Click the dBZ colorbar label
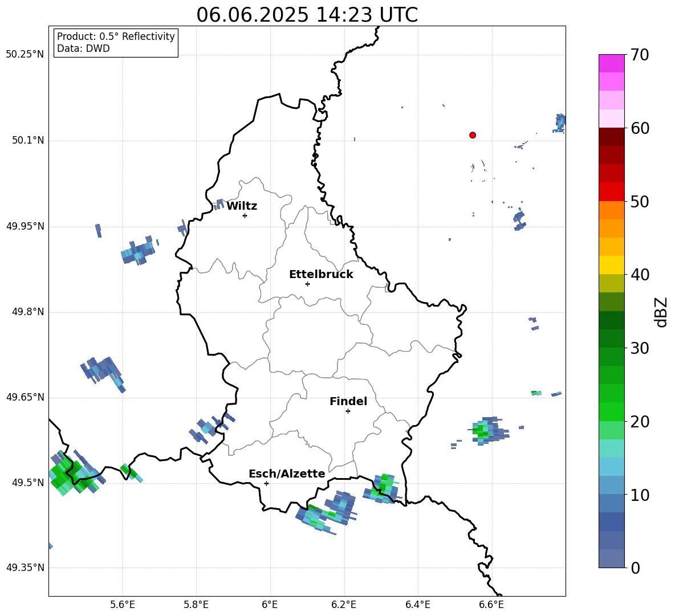Image resolution: width=675 pixels, height=616 pixels. [x=661, y=312]
